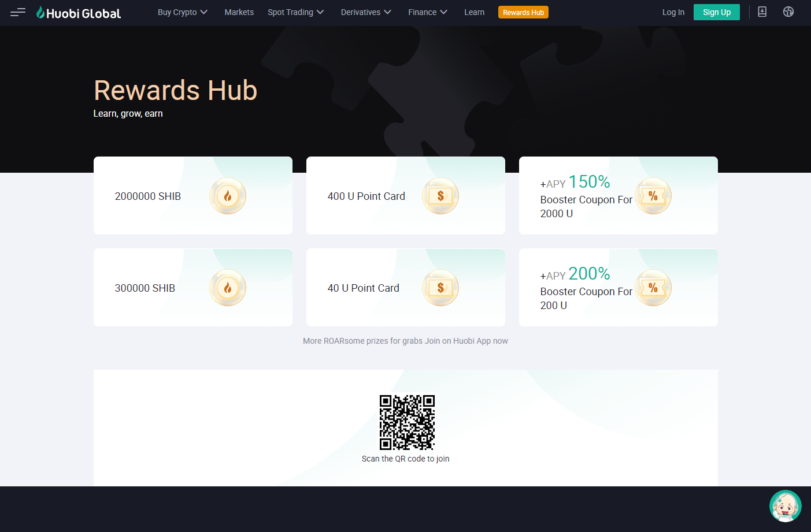Open the chat assistant avatar
The image size is (811, 532).
(785, 506)
